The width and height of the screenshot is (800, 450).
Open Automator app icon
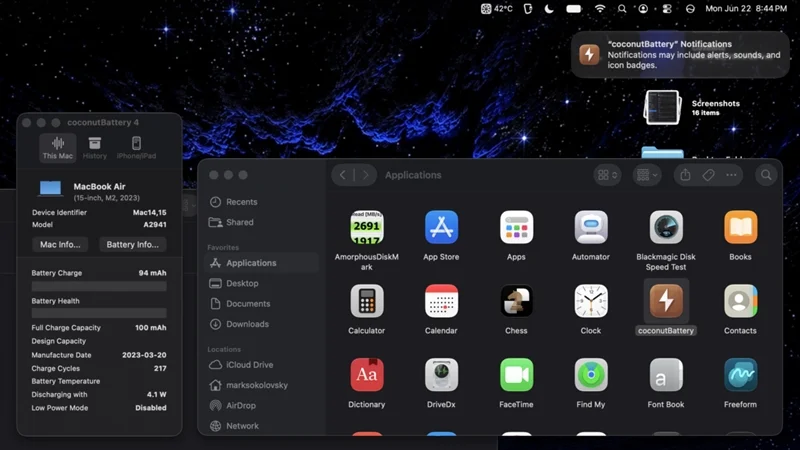[x=591, y=227]
